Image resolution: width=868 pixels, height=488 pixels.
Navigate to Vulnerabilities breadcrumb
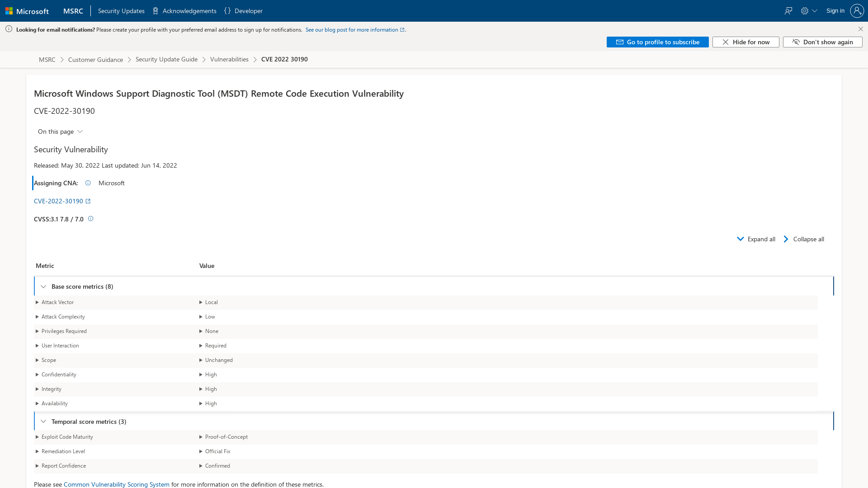click(x=229, y=59)
